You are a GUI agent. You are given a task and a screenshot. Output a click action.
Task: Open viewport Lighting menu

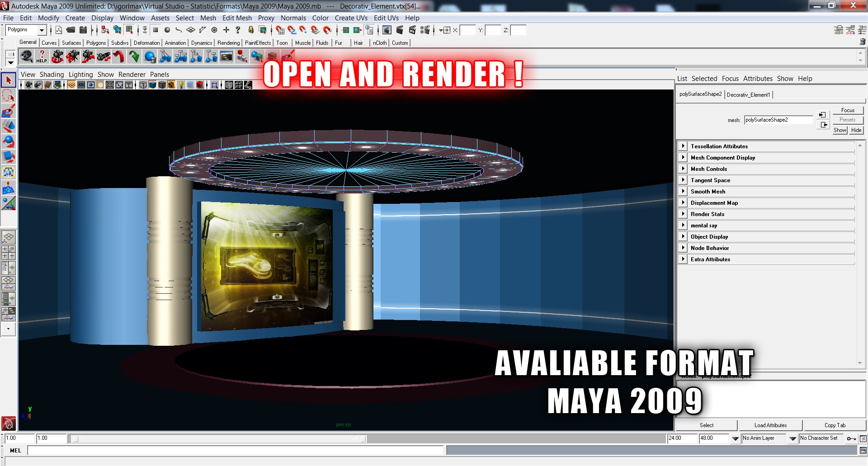[80, 75]
